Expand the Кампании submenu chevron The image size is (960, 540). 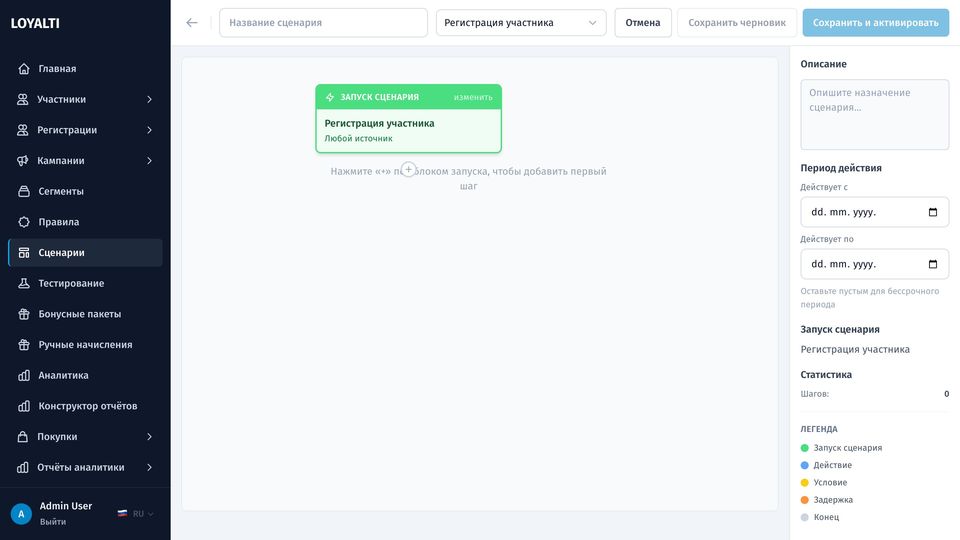(x=149, y=160)
